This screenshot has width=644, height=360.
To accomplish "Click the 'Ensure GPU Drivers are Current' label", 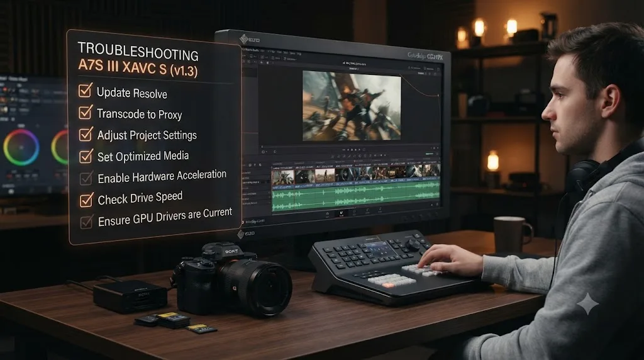I will [x=165, y=217].
